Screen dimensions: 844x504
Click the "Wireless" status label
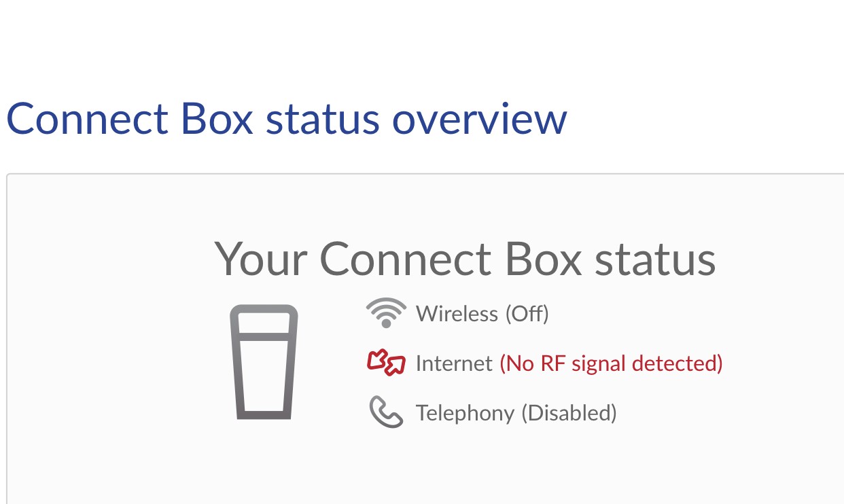click(457, 314)
